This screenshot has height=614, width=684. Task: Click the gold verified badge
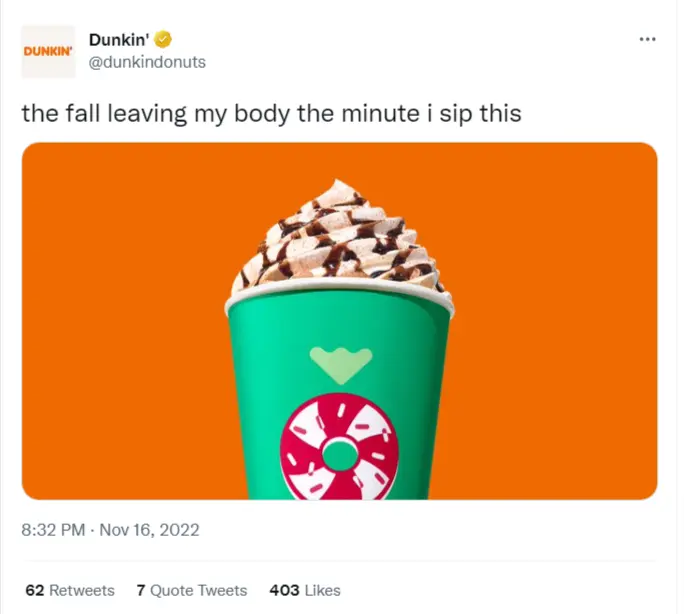pyautogui.click(x=162, y=40)
